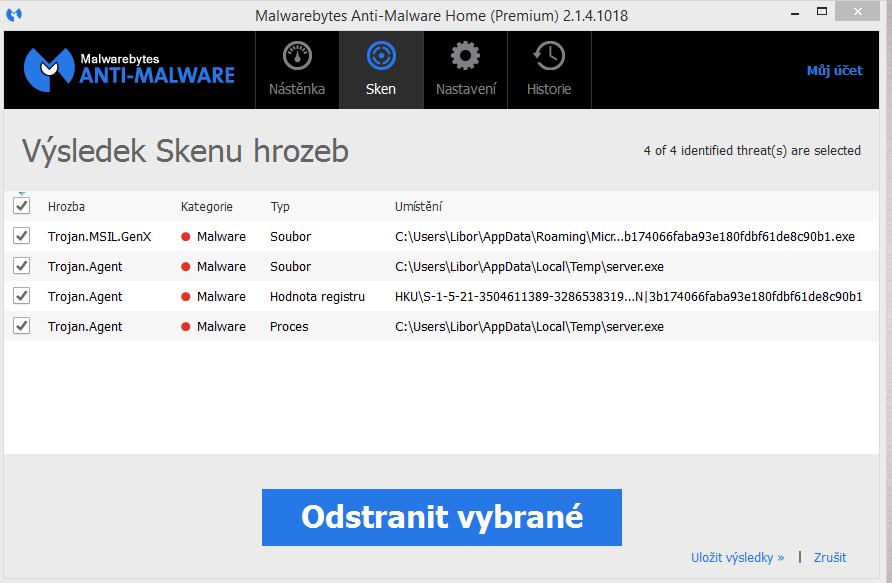Viewport: 892px width, 583px height.
Task: Select the Trojan.MSIL.GenX threat name
Action: coord(100,237)
